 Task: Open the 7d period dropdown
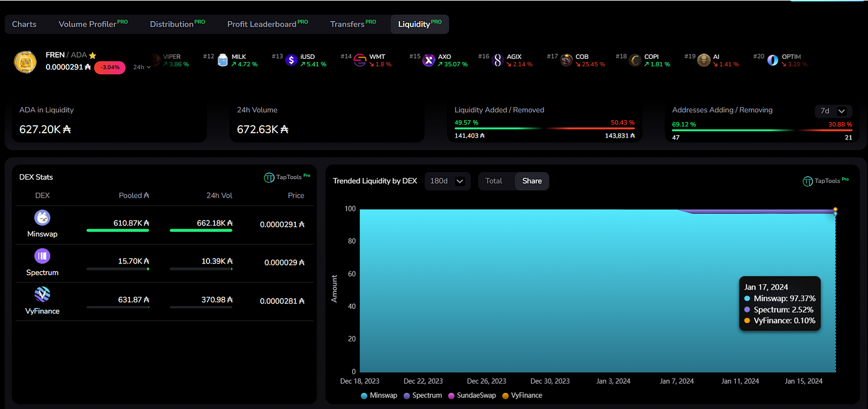[832, 111]
